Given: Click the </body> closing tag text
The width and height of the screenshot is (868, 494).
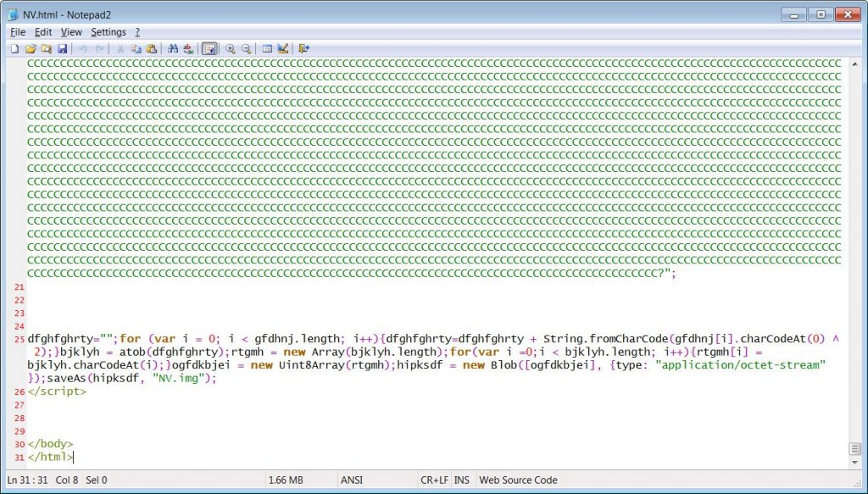Looking at the screenshot, I should pyautogui.click(x=50, y=444).
